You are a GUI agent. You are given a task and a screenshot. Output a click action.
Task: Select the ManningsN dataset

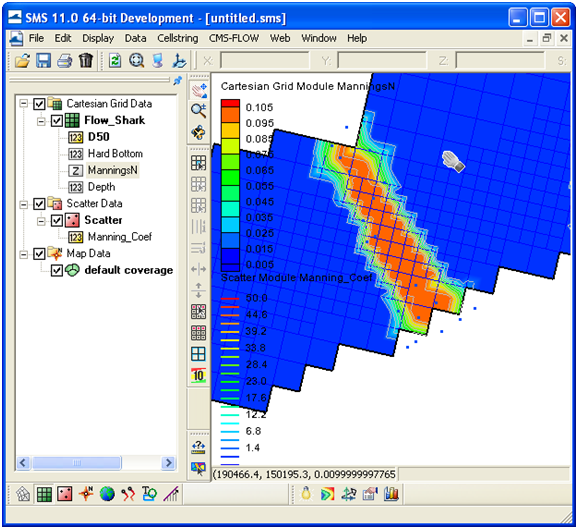pos(112,170)
